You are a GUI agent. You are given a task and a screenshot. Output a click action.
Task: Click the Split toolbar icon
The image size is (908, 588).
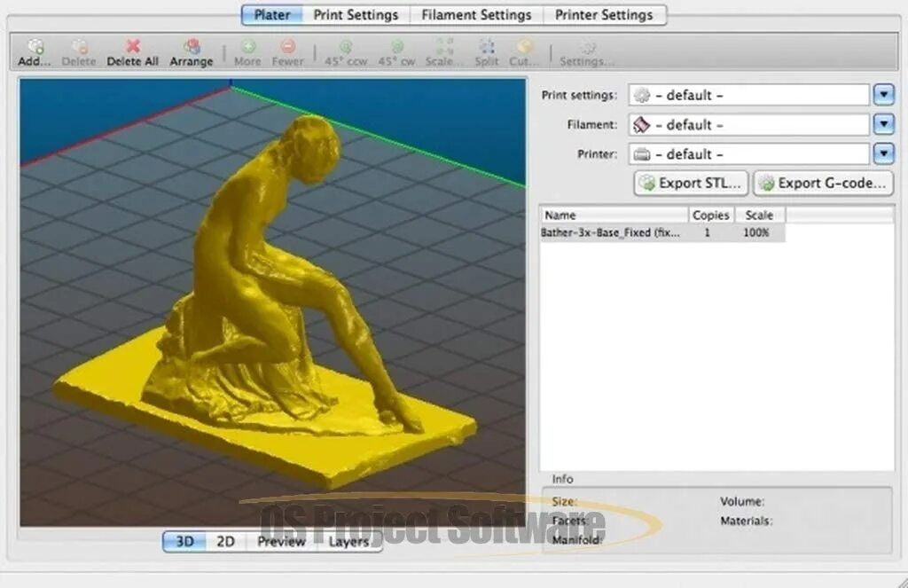coord(487,46)
